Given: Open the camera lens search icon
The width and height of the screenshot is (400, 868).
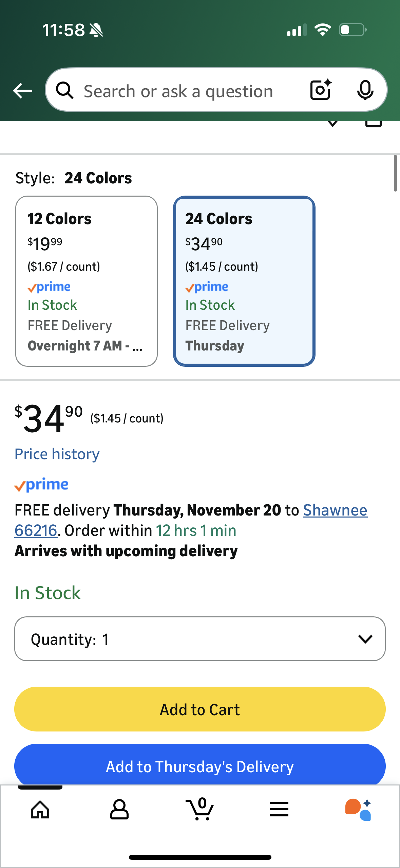Looking at the screenshot, I should [x=321, y=90].
